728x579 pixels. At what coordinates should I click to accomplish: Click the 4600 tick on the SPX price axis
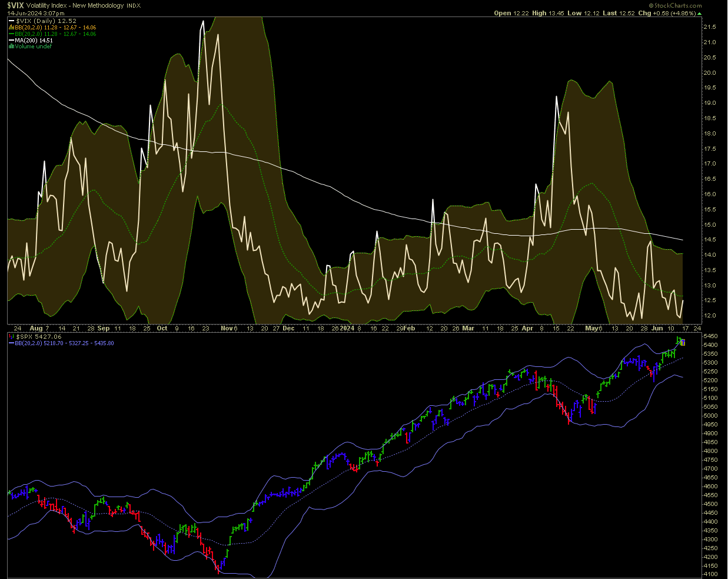[710, 486]
